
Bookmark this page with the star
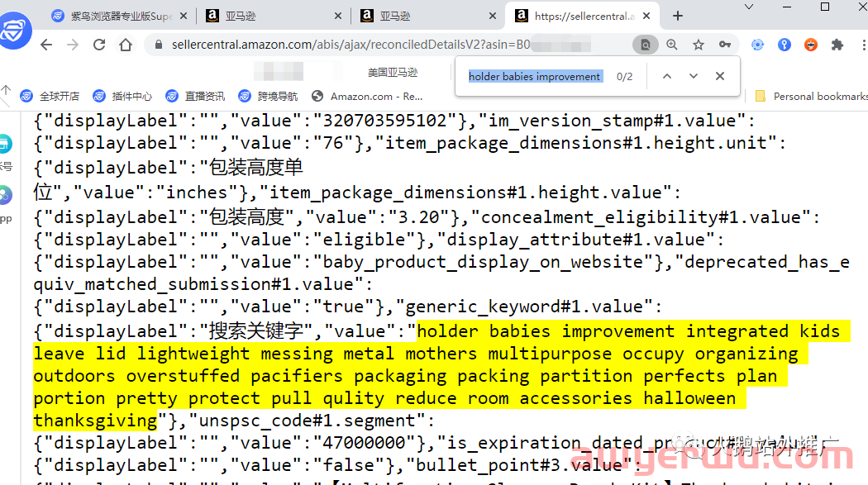coord(698,45)
